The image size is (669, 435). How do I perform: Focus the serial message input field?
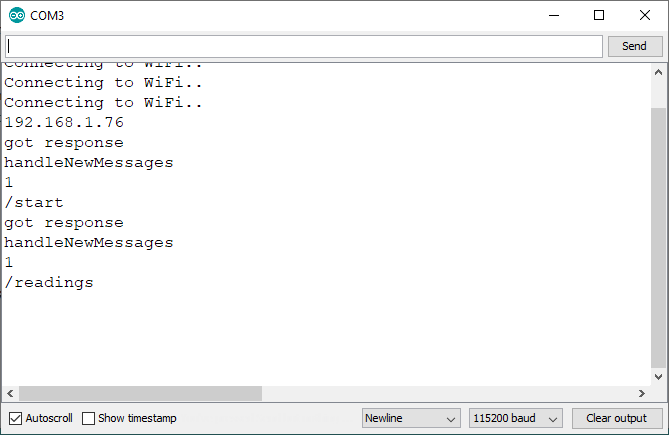pyautogui.click(x=304, y=46)
